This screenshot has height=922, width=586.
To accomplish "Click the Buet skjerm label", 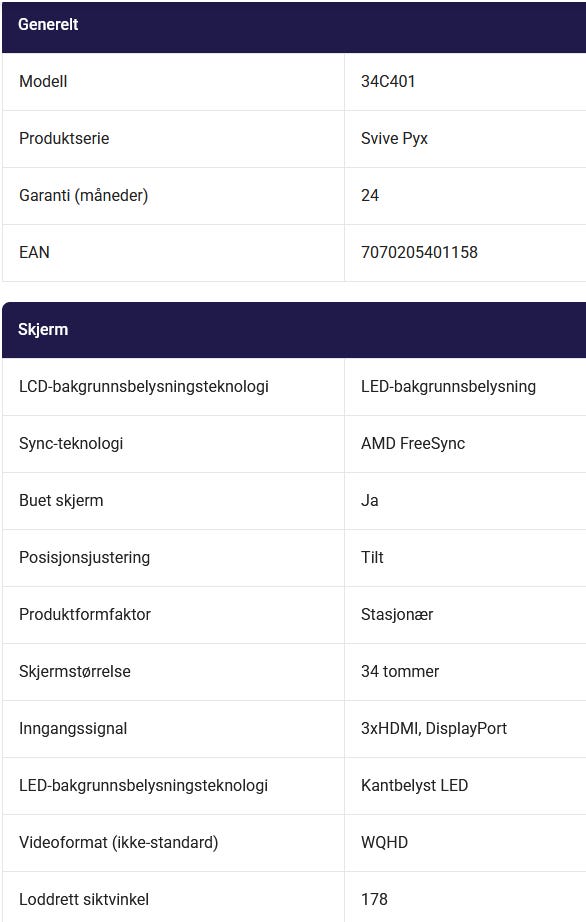I will tap(61, 500).
